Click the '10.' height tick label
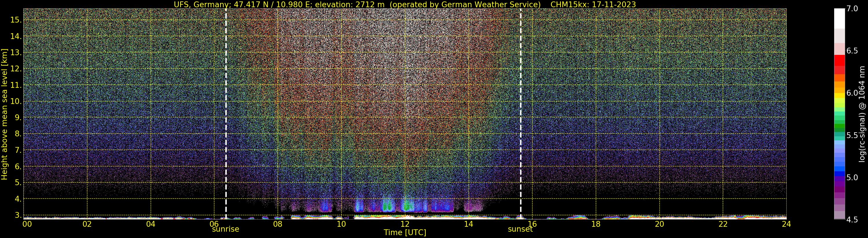 (x=16, y=101)
